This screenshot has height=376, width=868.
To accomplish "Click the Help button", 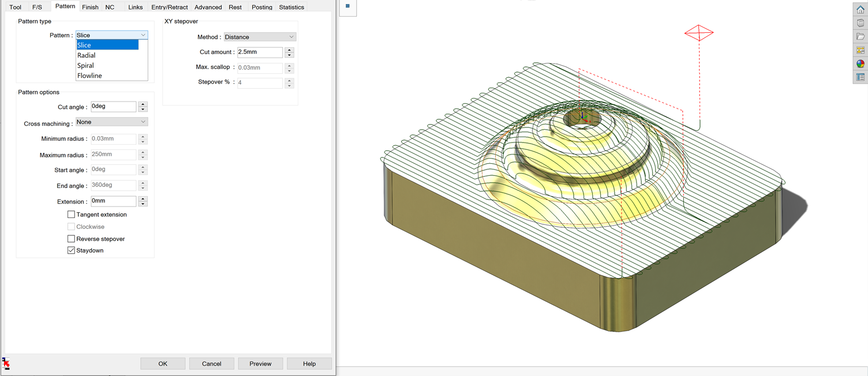I will coord(309,363).
